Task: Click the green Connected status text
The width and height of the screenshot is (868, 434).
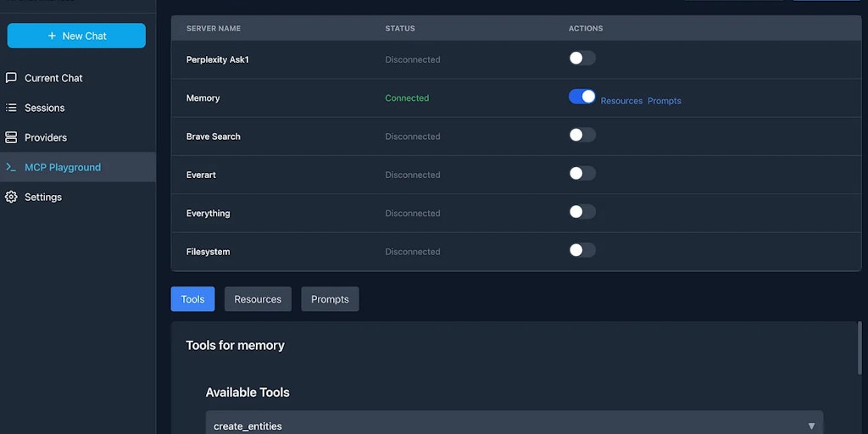Action: click(407, 98)
